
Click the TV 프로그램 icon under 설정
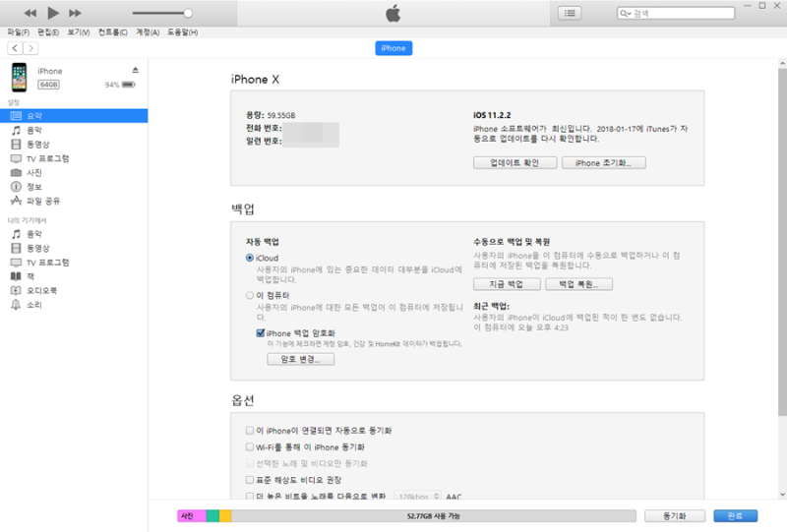(16, 158)
